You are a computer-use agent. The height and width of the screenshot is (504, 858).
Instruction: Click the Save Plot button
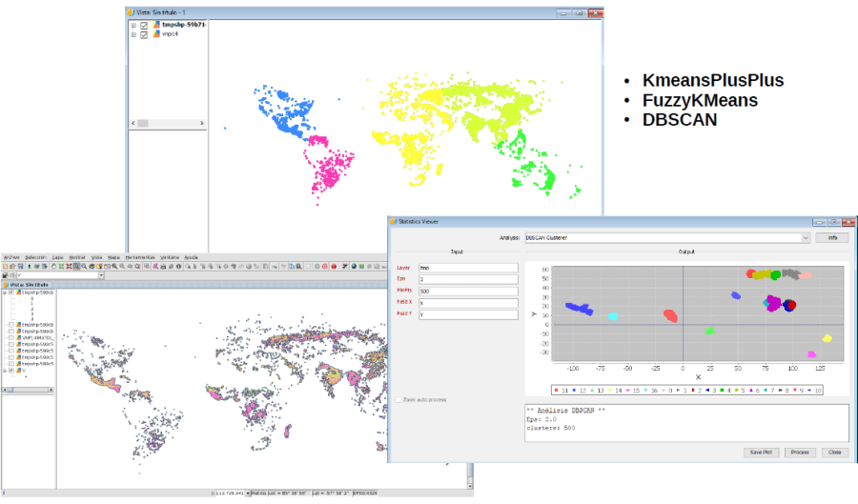coord(761,453)
